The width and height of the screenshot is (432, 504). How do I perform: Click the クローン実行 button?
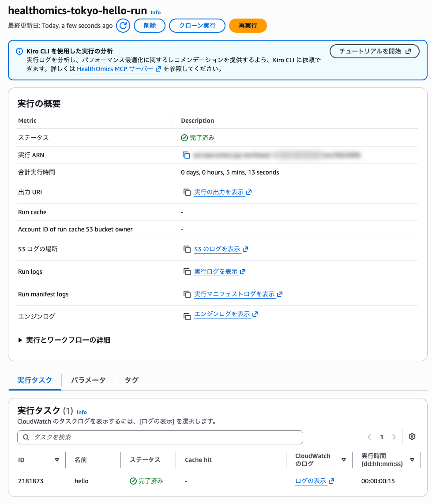(x=197, y=26)
